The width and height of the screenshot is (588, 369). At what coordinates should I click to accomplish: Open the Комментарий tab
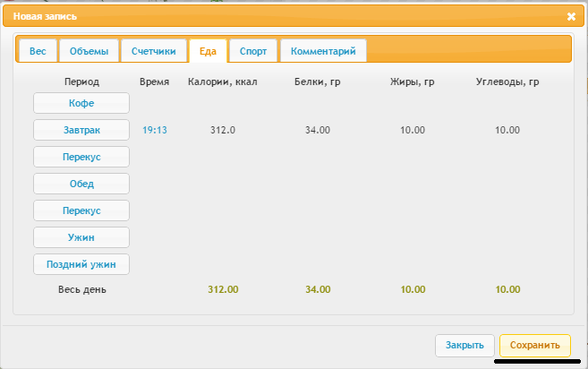[323, 51]
